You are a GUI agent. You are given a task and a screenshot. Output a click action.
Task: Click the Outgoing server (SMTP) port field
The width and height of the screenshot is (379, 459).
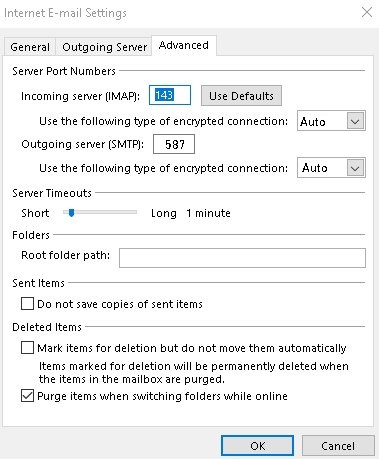click(174, 144)
